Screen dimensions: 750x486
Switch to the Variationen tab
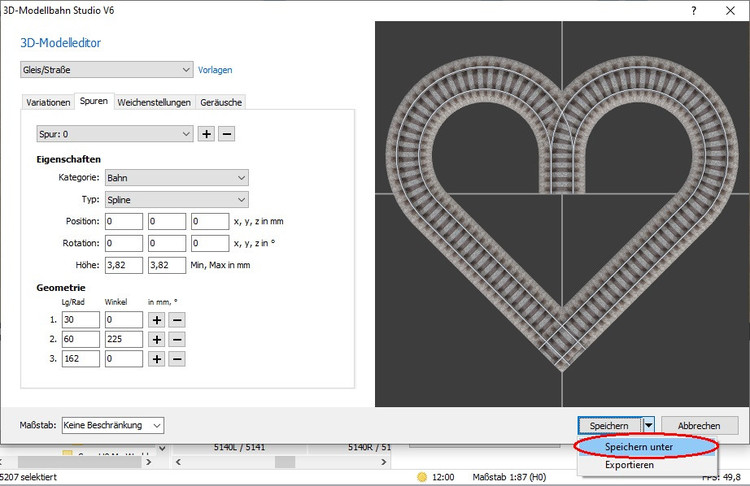(x=49, y=102)
